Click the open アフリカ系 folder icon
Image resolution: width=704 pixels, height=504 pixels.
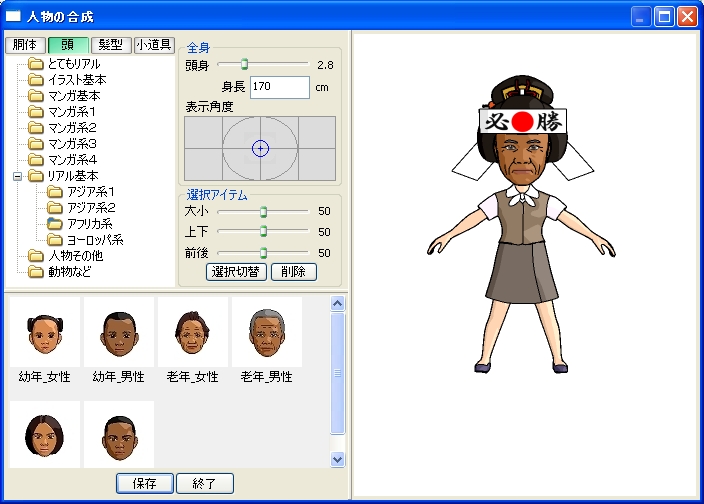pos(55,224)
